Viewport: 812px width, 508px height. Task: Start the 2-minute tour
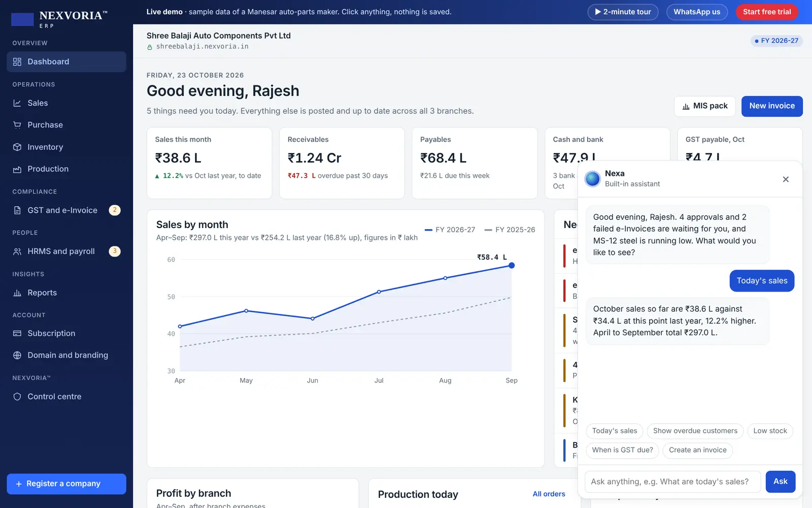(623, 12)
